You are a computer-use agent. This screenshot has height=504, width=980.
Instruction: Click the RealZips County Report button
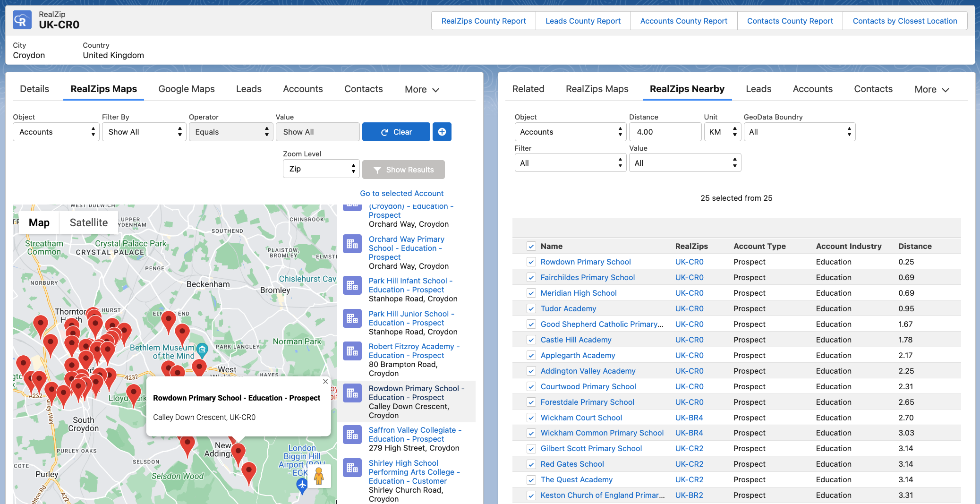(484, 21)
